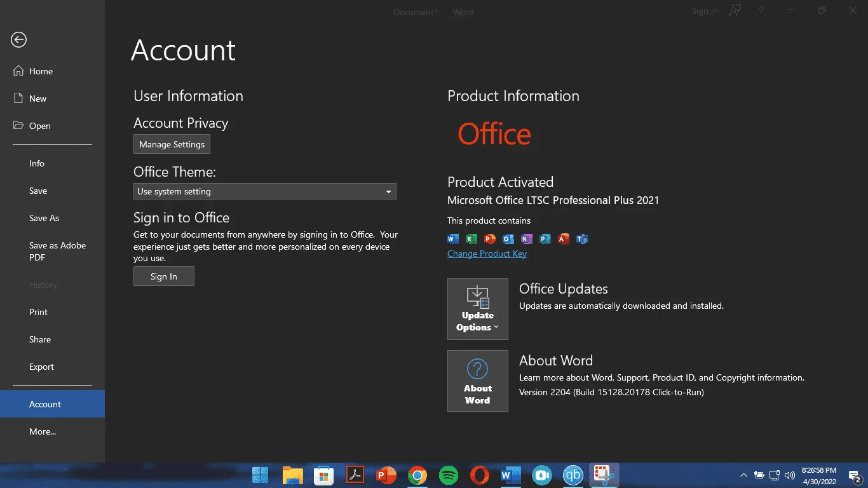
Task: Click the PowerPoint icon in product list
Action: pyautogui.click(x=489, y=239)
